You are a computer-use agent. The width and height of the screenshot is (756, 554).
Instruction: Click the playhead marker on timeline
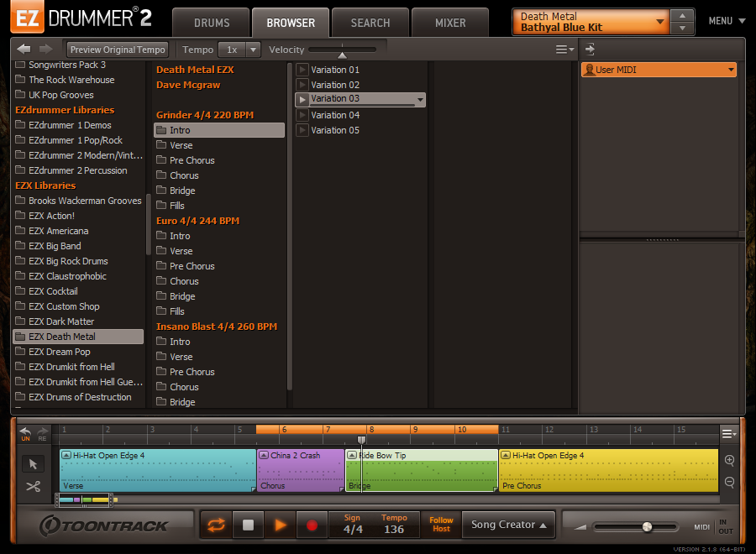[361, 439]
